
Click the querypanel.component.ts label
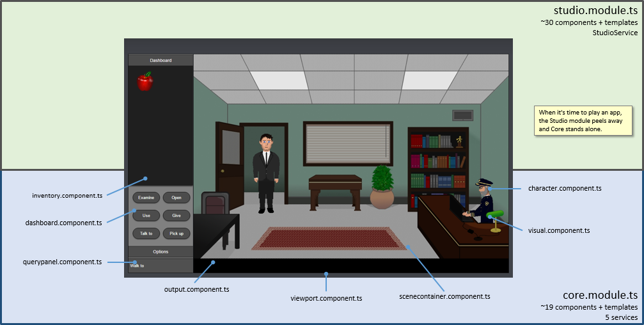(x=63, y=262)
